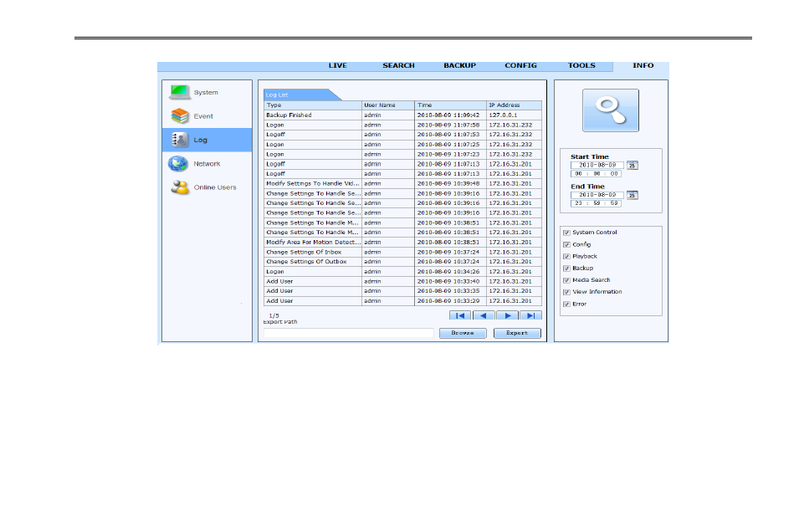Click the End Time date field
Viewport: 799px width, 532px height.
(x=597, y=195)
